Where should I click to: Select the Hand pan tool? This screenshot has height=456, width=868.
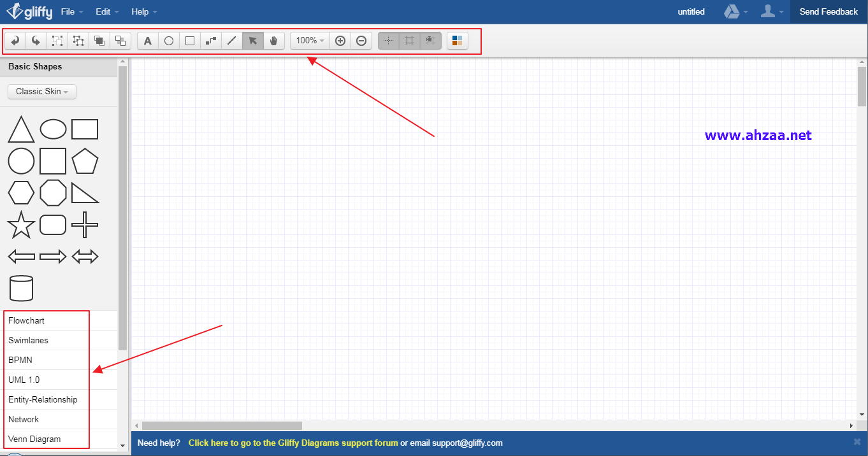273,40
